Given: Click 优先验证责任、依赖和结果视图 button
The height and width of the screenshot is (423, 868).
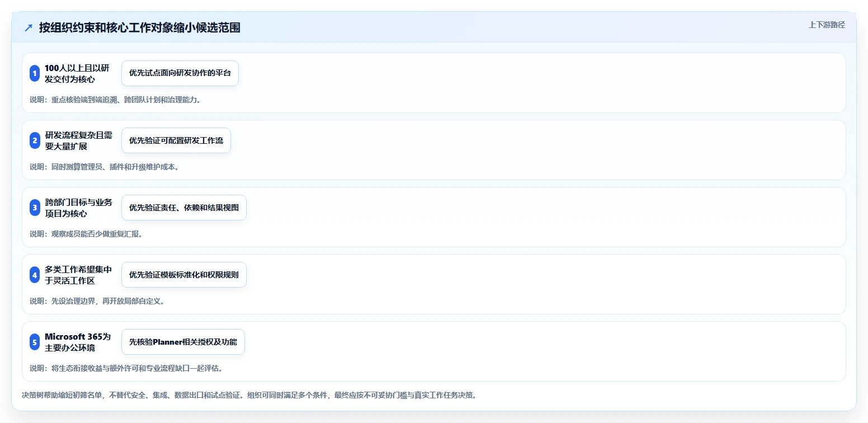Looking at the screenshot, I should (x=184, y=208).
